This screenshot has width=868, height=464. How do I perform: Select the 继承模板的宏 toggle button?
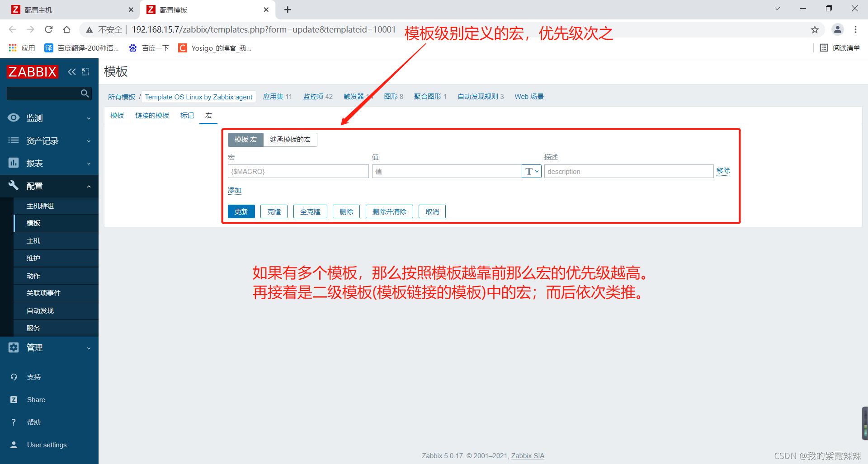(x=290, y=140)
